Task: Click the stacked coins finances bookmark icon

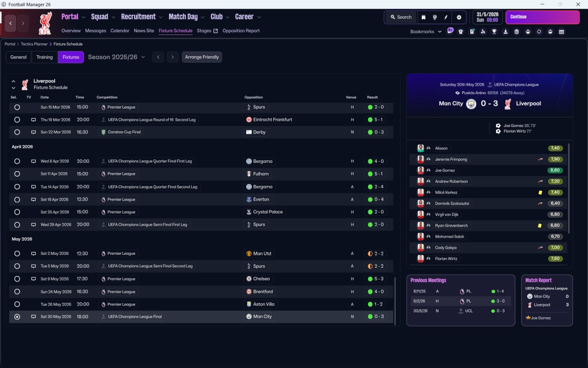Action: (x=516, y=32)
